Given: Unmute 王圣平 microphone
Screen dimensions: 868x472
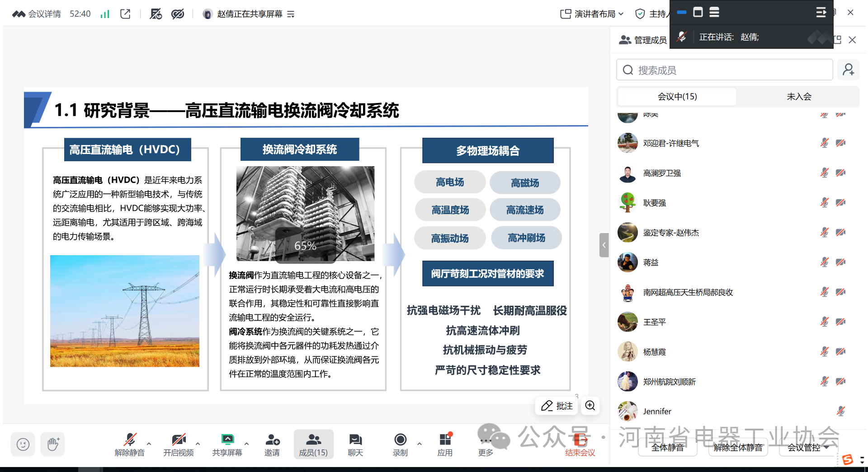Looking at the screenshot, I should click(x=825, y=322).
